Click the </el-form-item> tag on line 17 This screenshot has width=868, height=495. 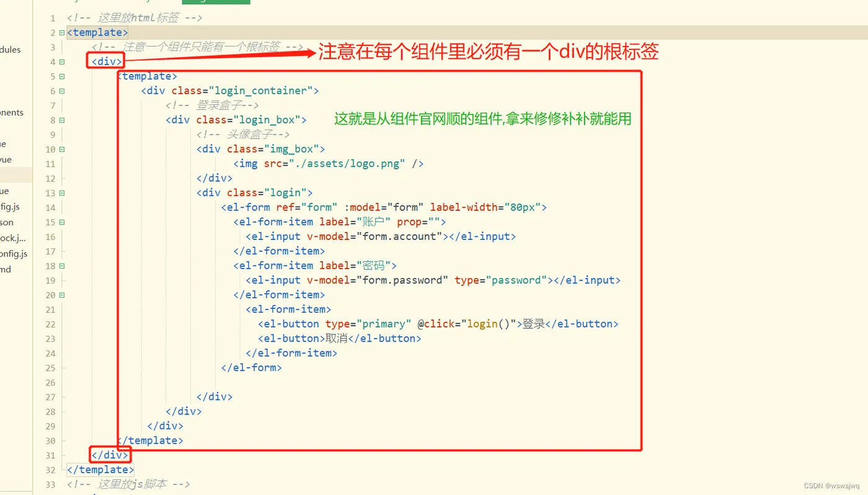[280, 251]
